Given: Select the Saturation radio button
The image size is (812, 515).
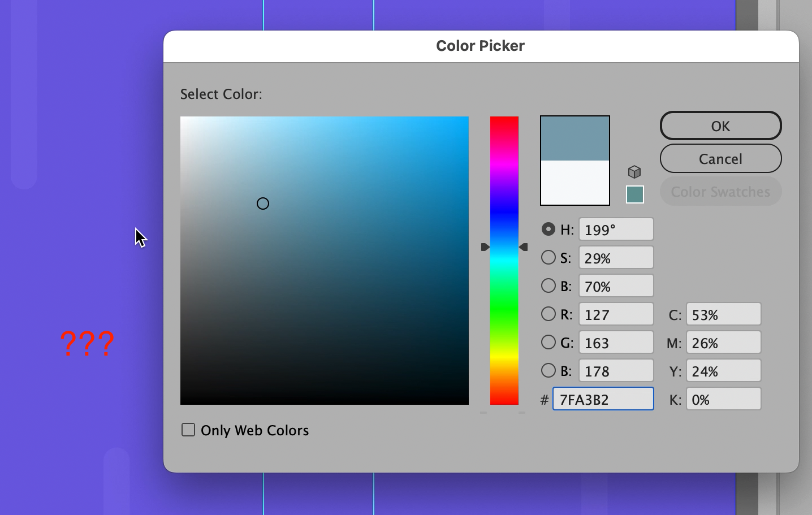Looking at the screenshot, I should tap(548, 257).
